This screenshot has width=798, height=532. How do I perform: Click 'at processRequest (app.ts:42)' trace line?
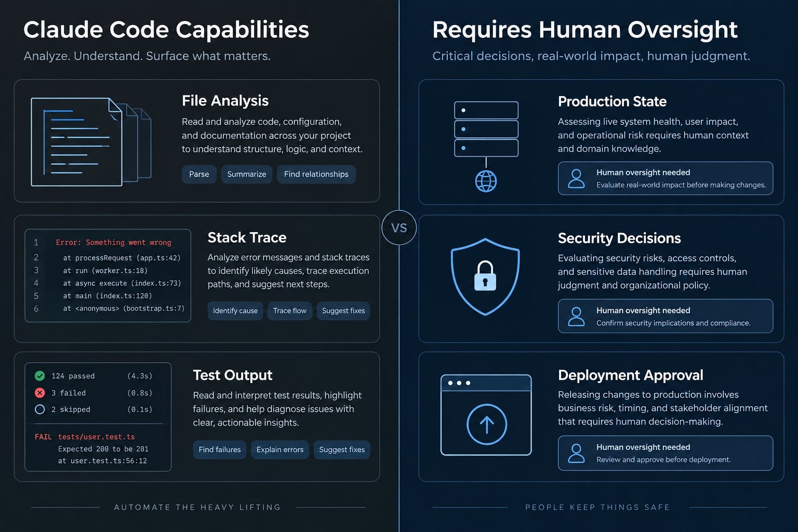coord(122,258)
